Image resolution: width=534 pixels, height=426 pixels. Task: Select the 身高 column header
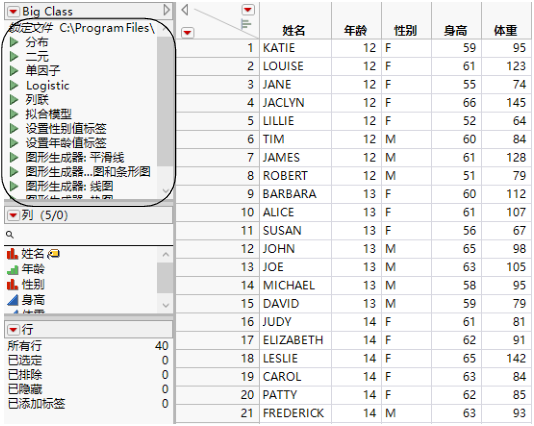click(x=456, y=31)
